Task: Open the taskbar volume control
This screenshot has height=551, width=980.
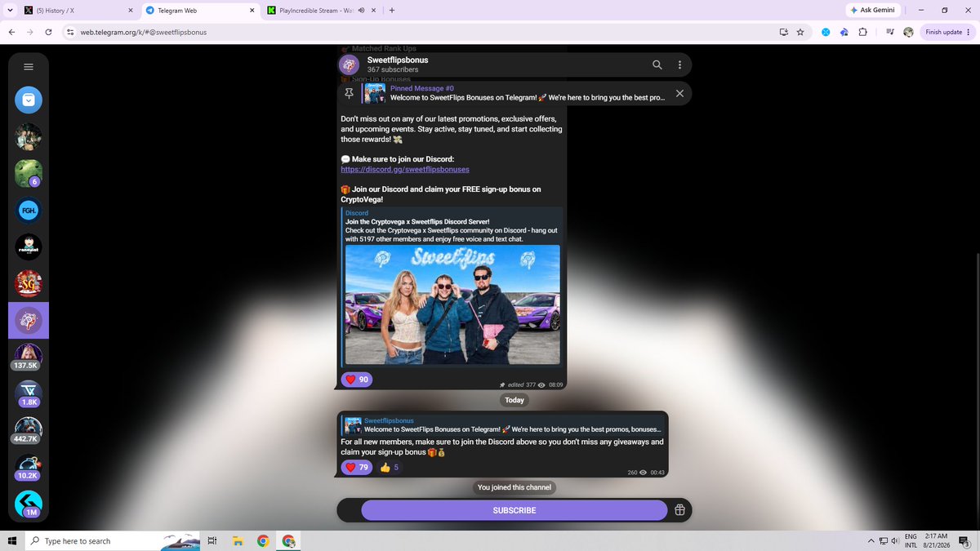Action: click(x=894, y=540)
